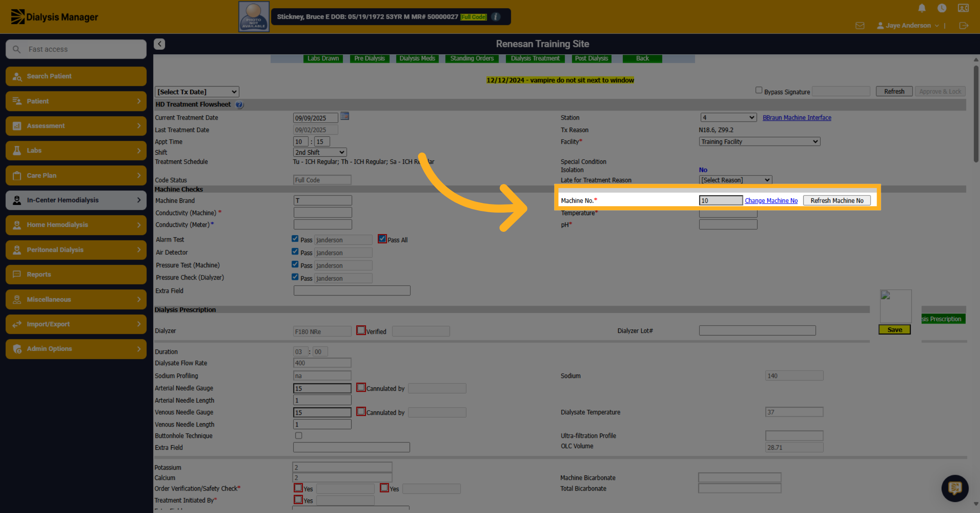Check the Pass All checkbox
Screen dimensions: 980x513
(x=382, y=239)
